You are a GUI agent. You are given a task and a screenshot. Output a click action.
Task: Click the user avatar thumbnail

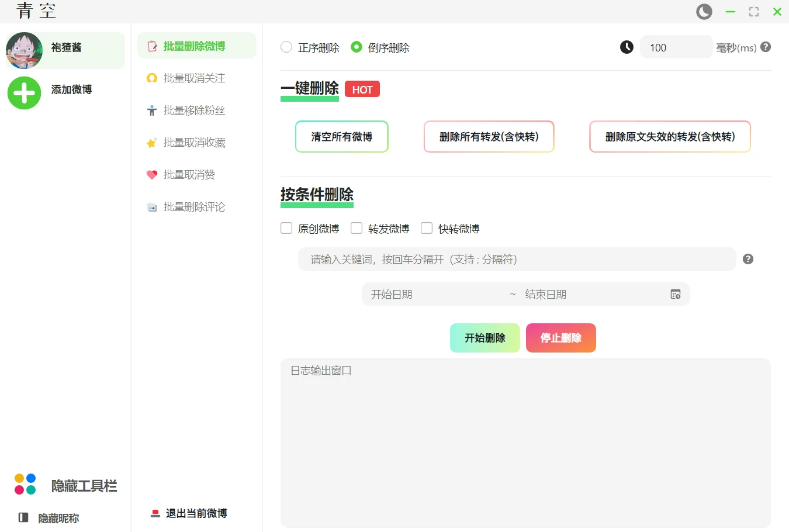point(25,50)
